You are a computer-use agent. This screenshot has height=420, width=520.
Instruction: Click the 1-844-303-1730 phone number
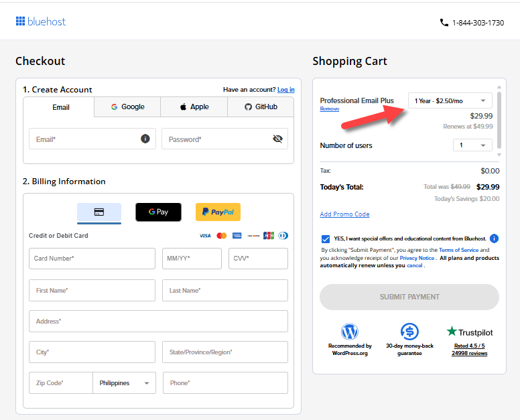tap(478, 23)
